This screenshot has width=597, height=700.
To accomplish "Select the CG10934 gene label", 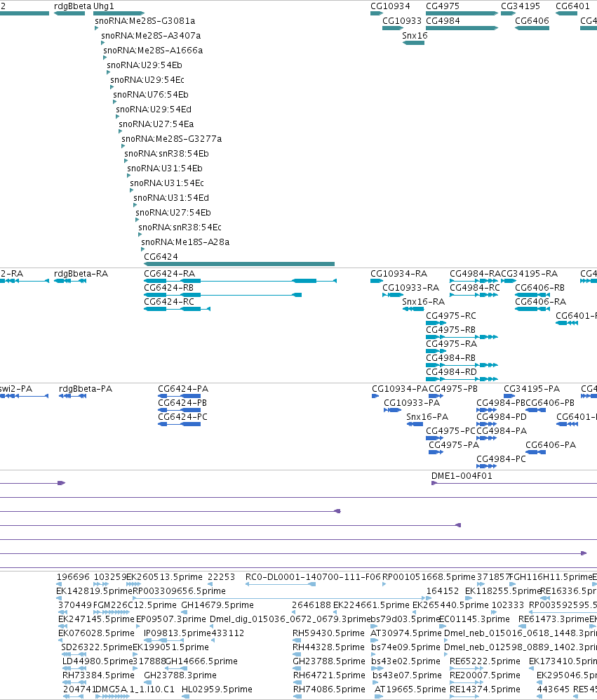I will [390, 6].
